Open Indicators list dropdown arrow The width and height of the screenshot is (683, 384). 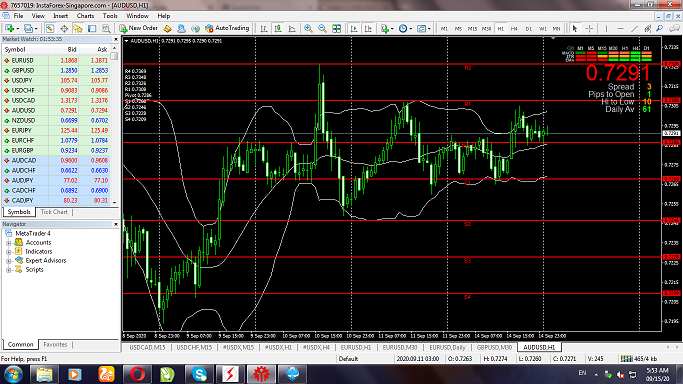(x=392, y=29)
